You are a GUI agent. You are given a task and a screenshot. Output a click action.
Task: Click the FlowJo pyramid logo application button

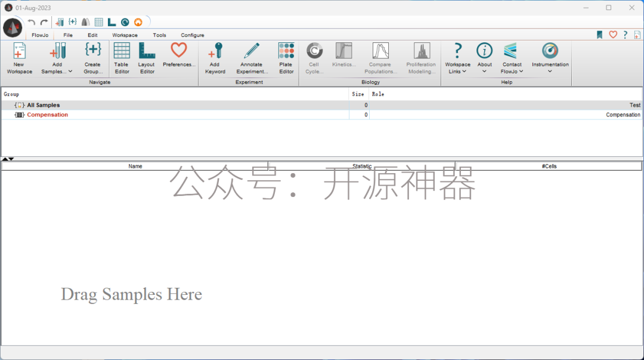pos(13,28)
